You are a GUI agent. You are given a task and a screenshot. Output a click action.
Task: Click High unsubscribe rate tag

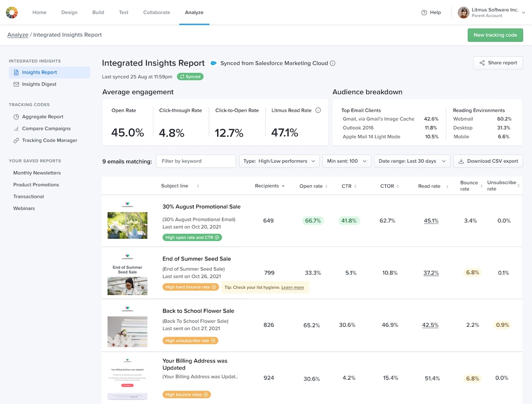[x=190, y=341]
